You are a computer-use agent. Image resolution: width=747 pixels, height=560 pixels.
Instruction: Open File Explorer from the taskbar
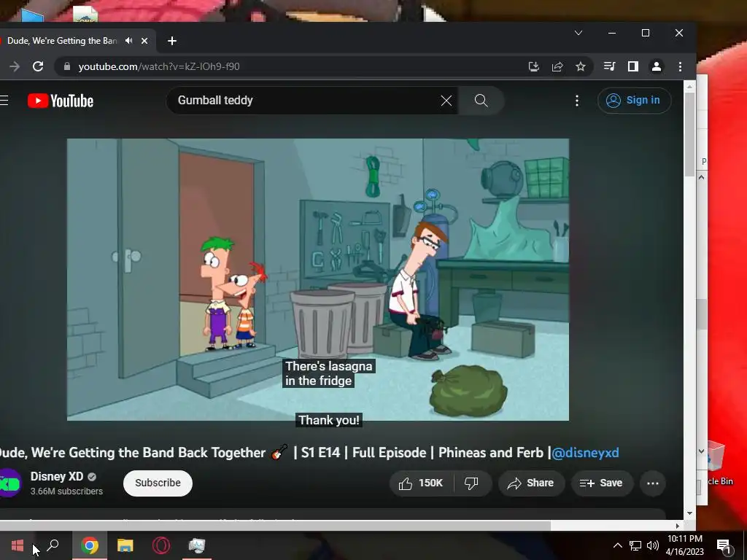coord(125,545)
